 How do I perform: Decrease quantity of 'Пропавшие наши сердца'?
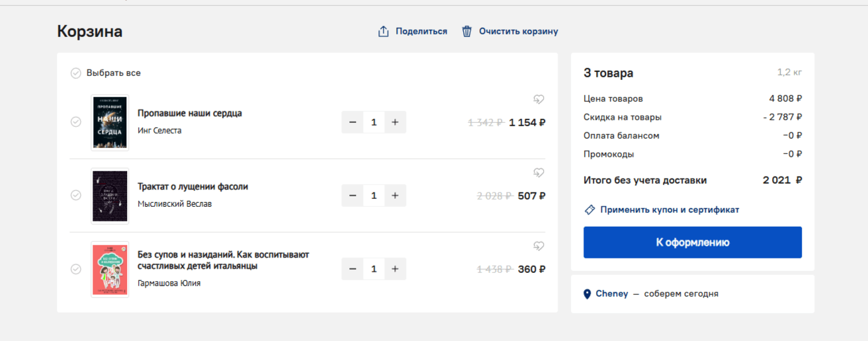click(353, 122)
